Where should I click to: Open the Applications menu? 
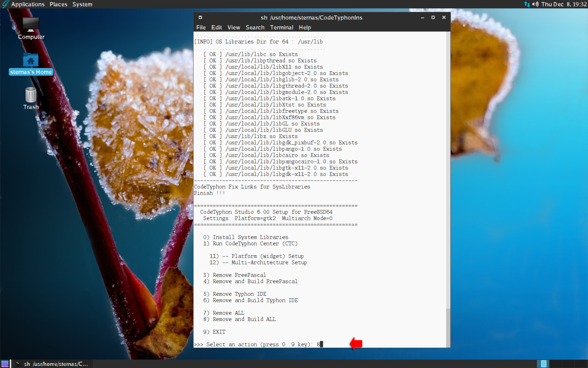(x=28, y=4)
